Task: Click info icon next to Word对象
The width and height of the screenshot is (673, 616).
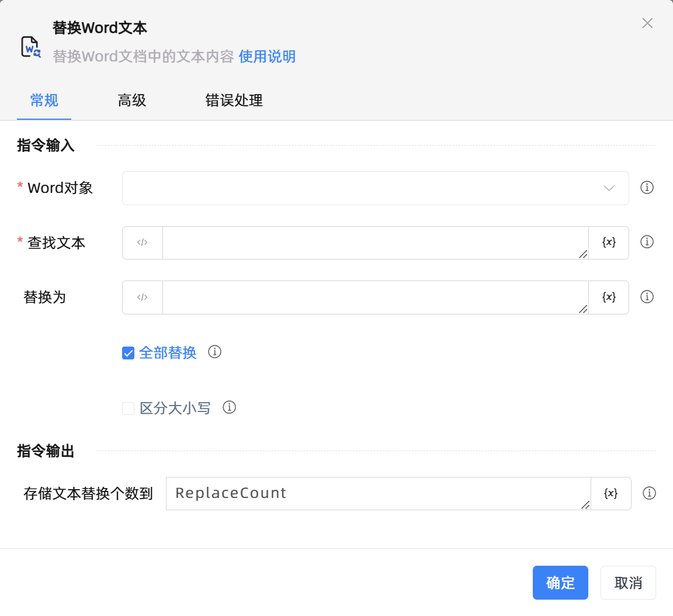Action: [x=647, y=188]
